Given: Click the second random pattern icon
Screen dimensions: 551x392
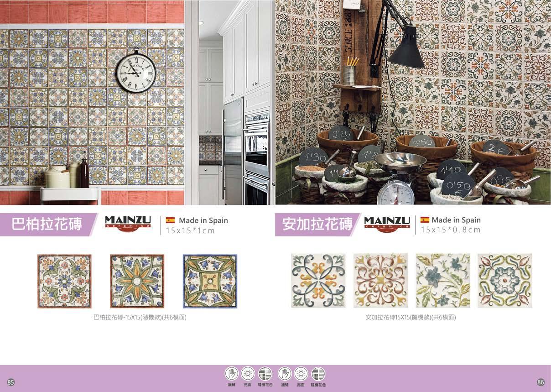Looking at the screenshot, I should [x=318, y=374].
